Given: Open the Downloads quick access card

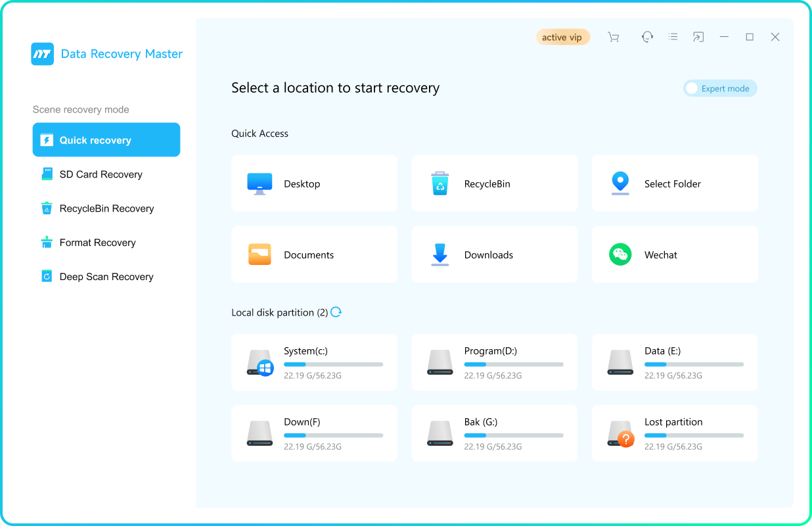Looking at the screenshot, I should pos(495,254).
